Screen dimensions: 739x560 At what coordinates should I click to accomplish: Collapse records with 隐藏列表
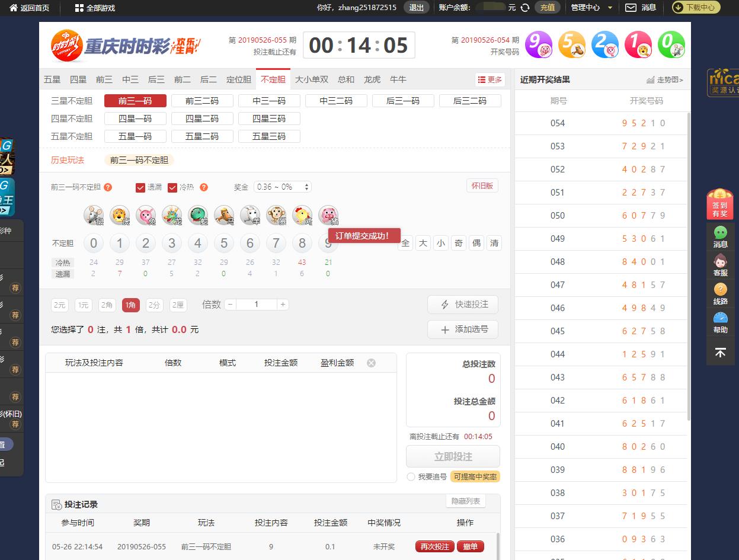[x=466, y=501]
